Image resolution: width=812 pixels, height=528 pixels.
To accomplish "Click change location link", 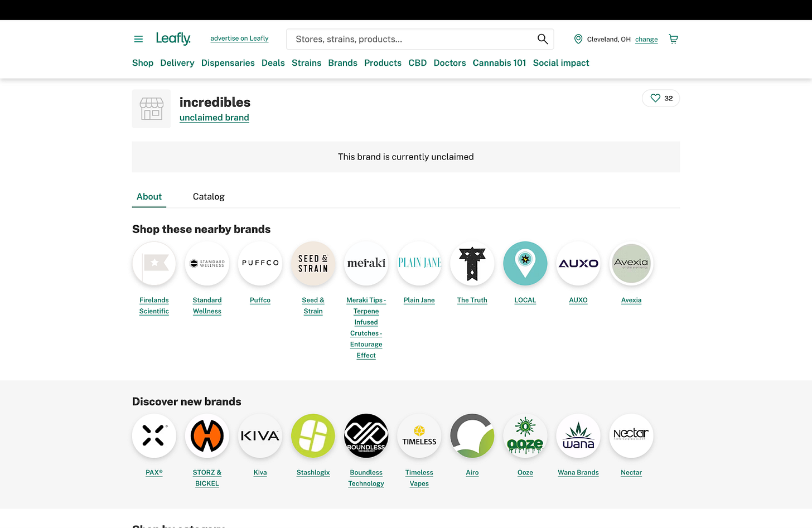I will (x=646, y=40).
